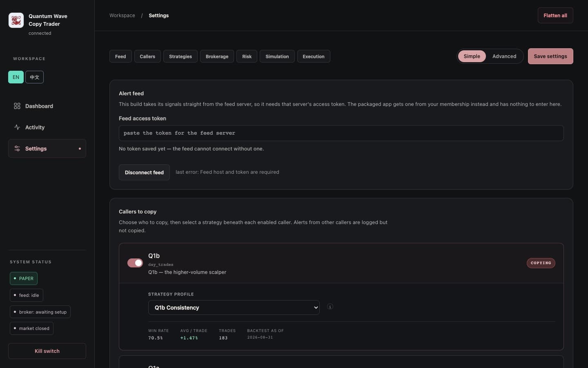
Task: Click the Settings sliders icon in sidebar
Action: (17, 148)
